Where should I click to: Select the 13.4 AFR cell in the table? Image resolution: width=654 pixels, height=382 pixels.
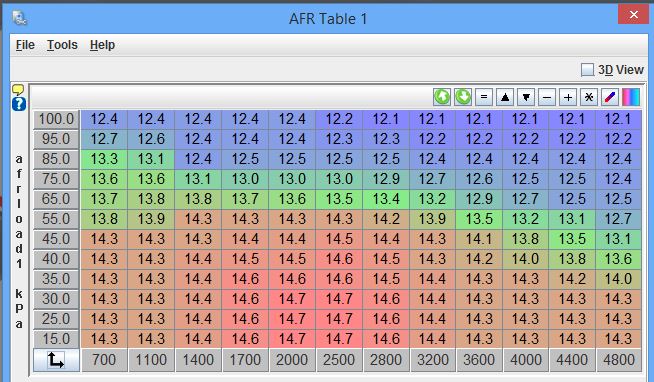tap(386, 199)
